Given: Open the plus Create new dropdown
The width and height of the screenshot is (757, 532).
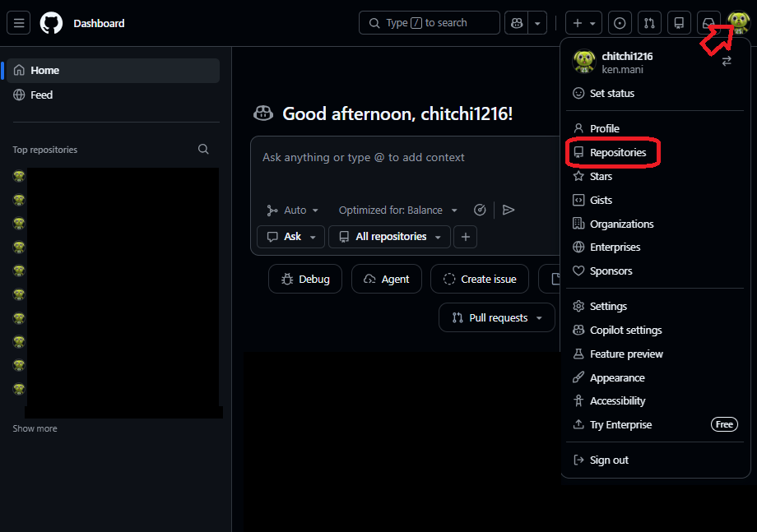Looking at the screenshot, I should pyautogui.click(x=583, y=23).
